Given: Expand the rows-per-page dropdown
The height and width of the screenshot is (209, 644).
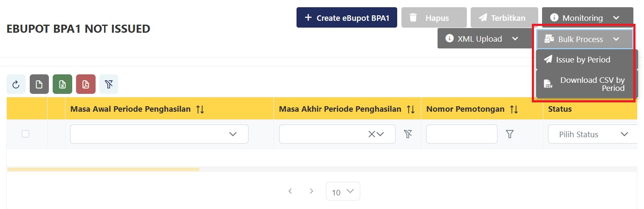Looking at the screenshot, I should coord(343,192).
